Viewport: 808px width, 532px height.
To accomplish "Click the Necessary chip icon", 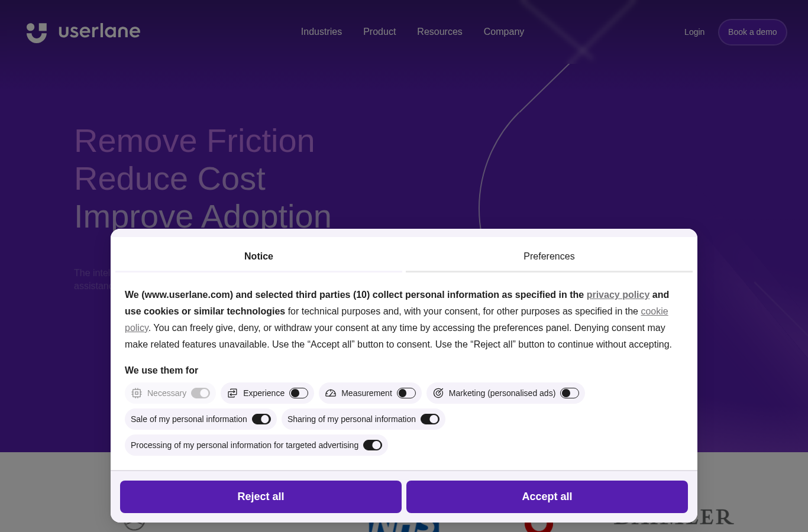I will click(137, 393).
